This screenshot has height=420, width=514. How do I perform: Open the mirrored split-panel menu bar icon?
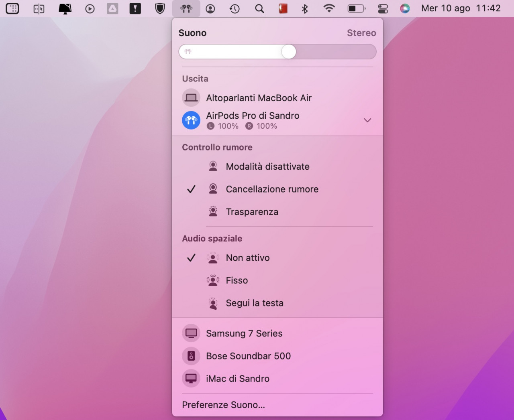coord(39,8)
